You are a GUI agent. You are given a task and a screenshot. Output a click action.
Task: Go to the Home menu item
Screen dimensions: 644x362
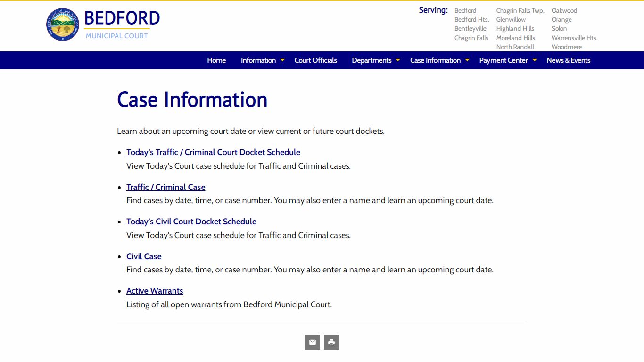click(x=216, y=60)
